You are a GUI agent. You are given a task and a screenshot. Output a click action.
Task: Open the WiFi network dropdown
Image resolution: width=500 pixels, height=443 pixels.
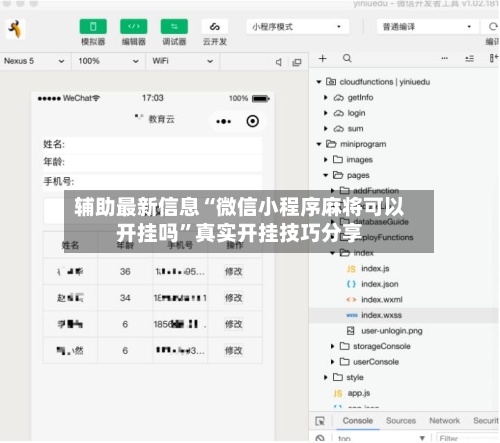(x=182, y=61)
